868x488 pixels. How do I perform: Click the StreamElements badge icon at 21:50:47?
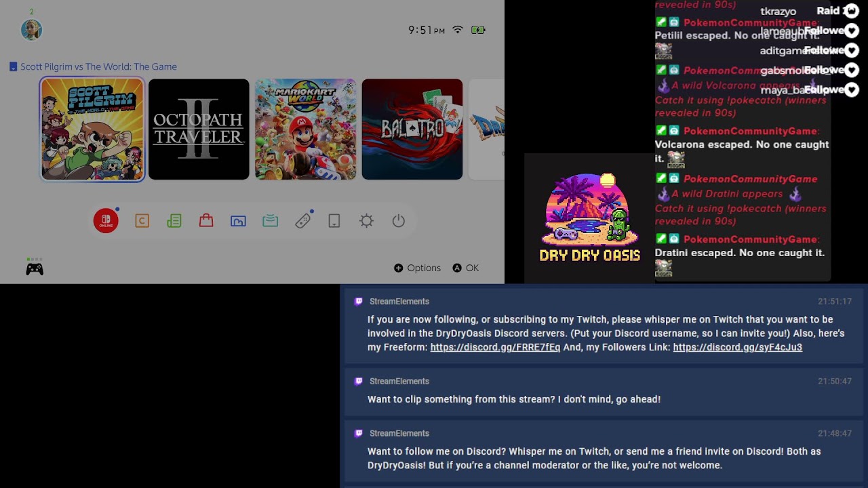(359, 382)
